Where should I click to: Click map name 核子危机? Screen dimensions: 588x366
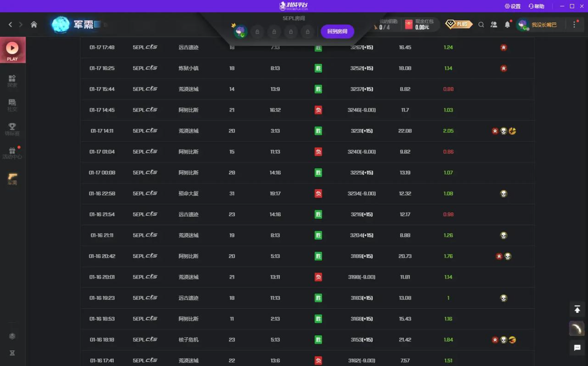[x=188, y=340]
